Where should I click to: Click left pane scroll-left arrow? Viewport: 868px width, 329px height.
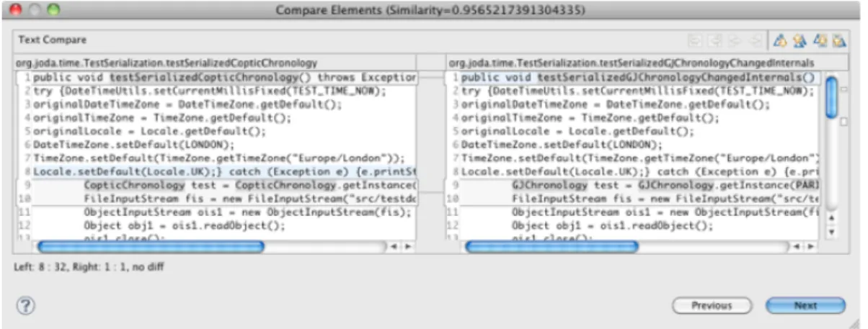[x=394, y=246]
